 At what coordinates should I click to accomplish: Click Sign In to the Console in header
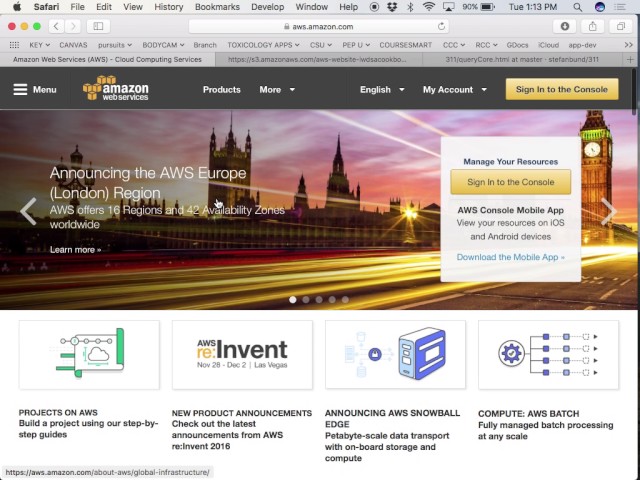[562, 89]
